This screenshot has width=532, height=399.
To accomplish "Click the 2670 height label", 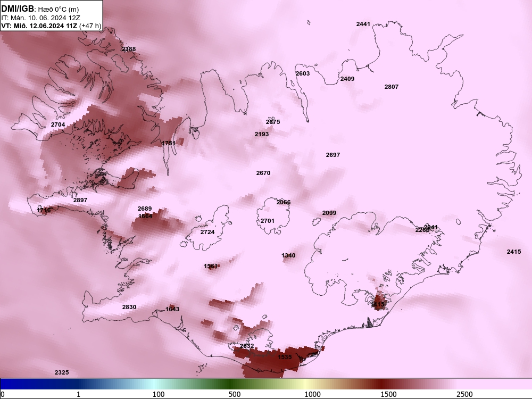I will pos(263,173).
